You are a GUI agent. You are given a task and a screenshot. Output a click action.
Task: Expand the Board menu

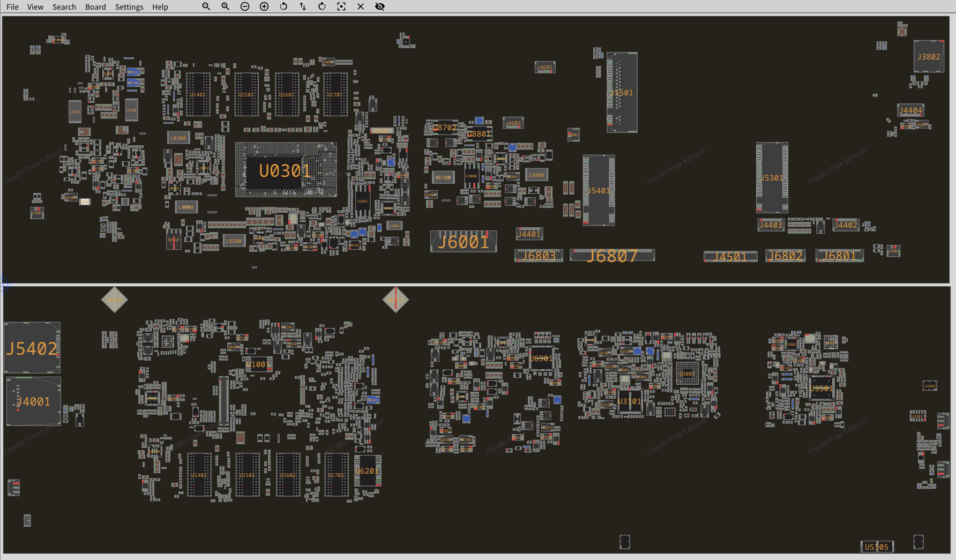point(95,7)
